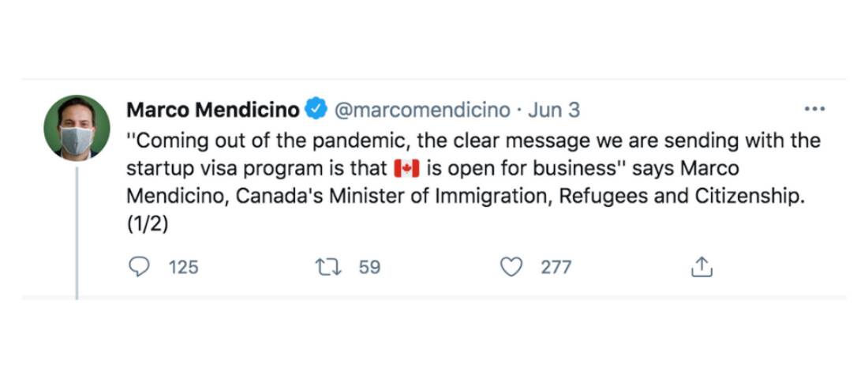Click the share upload icon
This screenshot has width=868, height=379.
[x=702, y=268]
